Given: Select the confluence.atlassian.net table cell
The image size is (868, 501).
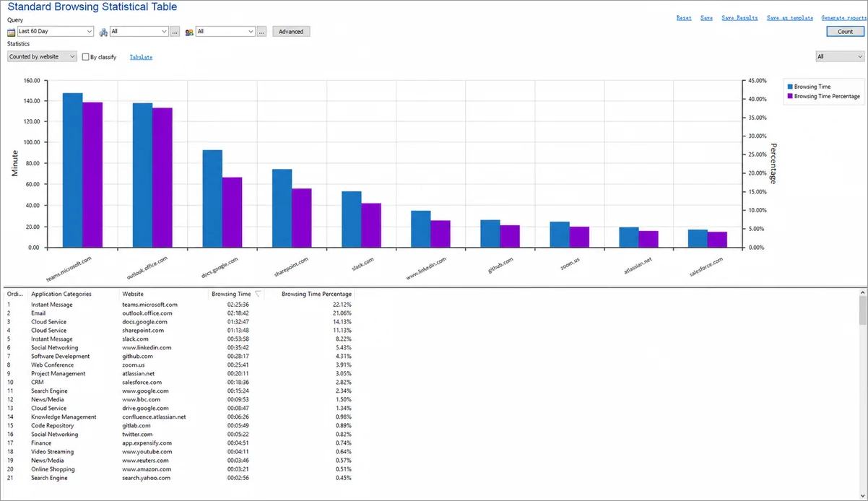Looking at the screenshot, I should pyautogui.click(x=154, y=417).
